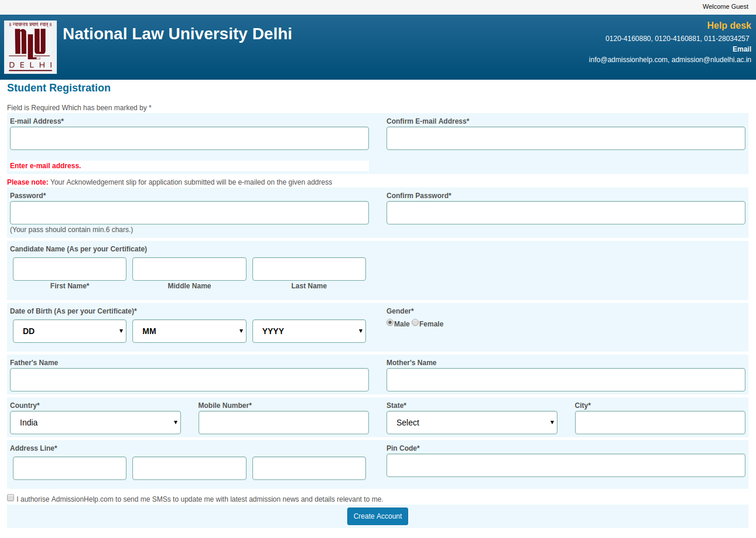
Task: Open the info@admissionhelp.com email link
Action: [628, 59]
